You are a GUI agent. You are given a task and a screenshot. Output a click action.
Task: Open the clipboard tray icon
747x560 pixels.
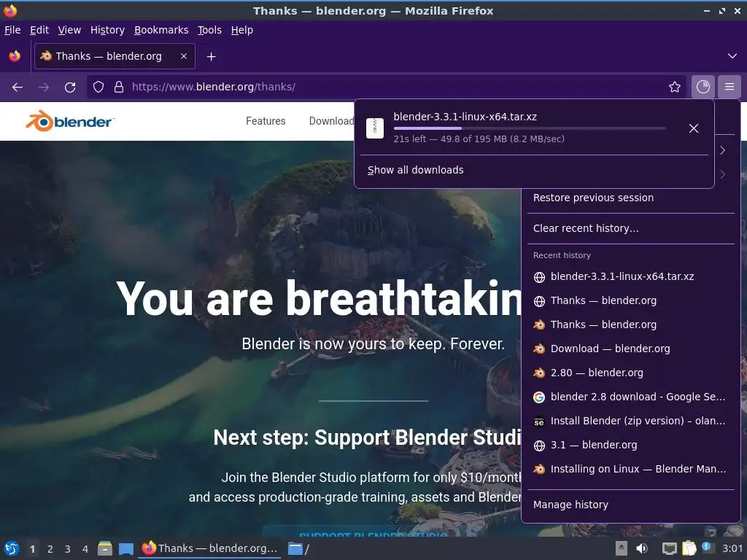(x=689, y=548)
